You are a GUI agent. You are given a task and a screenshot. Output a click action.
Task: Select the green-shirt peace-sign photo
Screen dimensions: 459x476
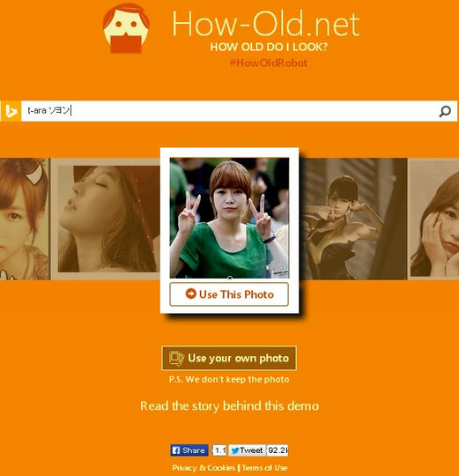(x=229, y=218)
